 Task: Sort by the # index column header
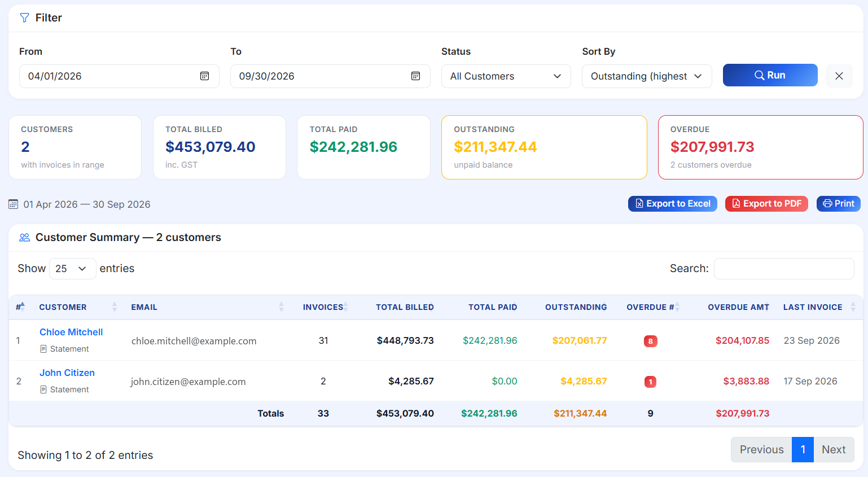(20, 307)
